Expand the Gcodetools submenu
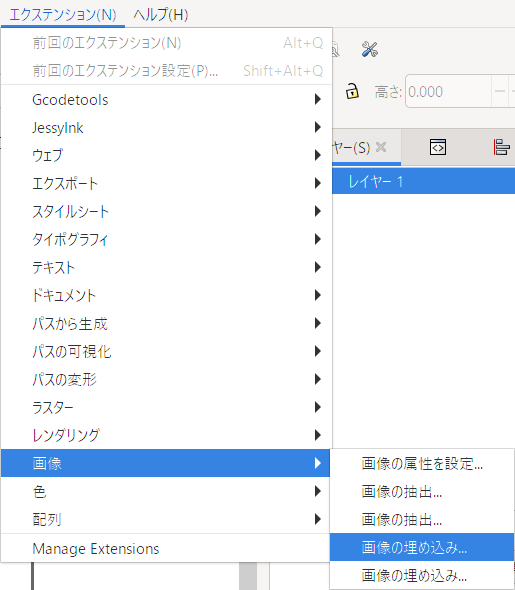The image size is (515, 590). [x=166, y=100]
